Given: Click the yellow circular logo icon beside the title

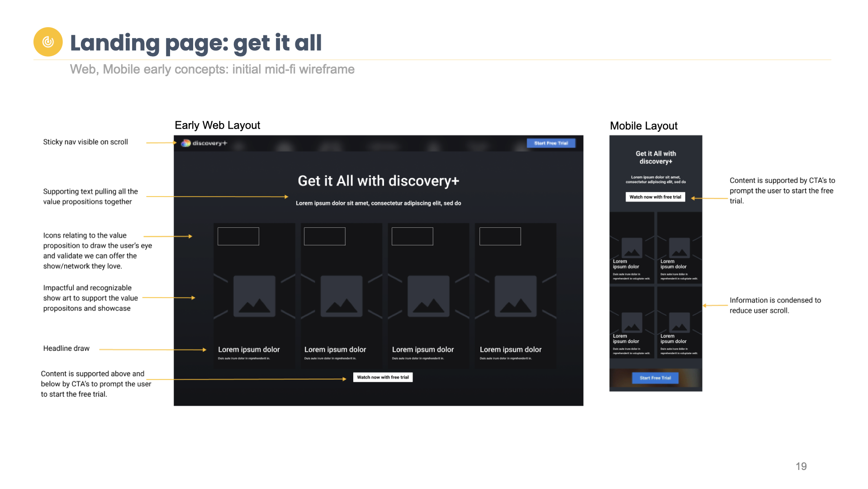Looking at the screenshot, I should (48, 42).
